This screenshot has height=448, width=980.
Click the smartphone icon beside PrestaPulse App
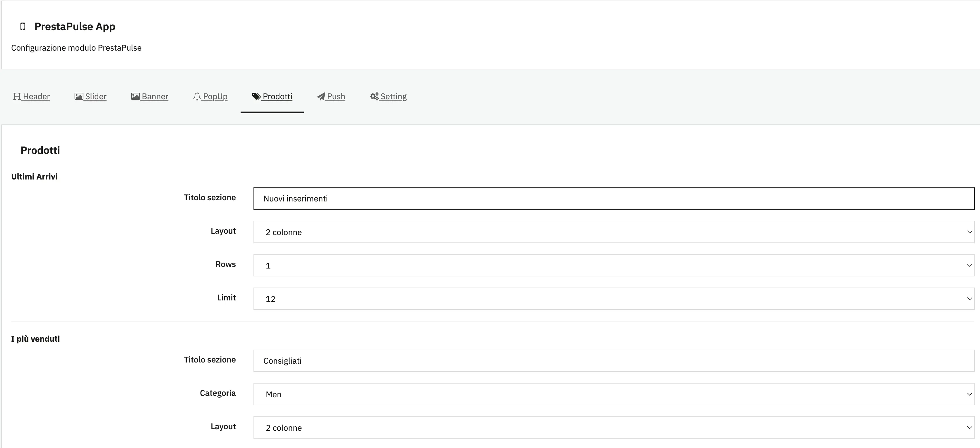pos(23,26)
